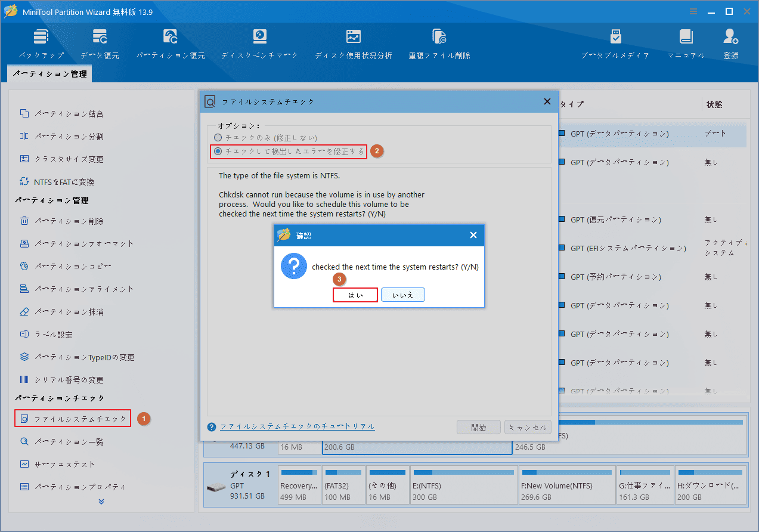
Task: Click the 登録 register icon
Action: pyautogui.click(x=731, y=44)
